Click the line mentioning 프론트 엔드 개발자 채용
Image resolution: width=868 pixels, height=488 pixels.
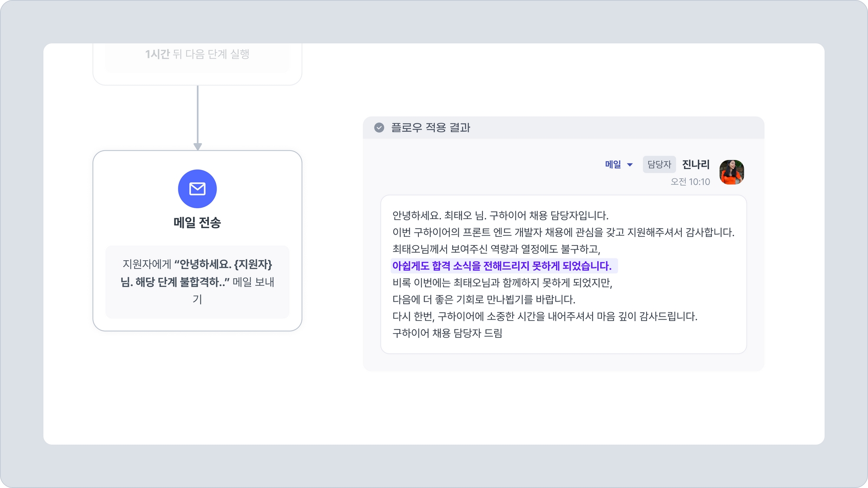pos(563,233)
